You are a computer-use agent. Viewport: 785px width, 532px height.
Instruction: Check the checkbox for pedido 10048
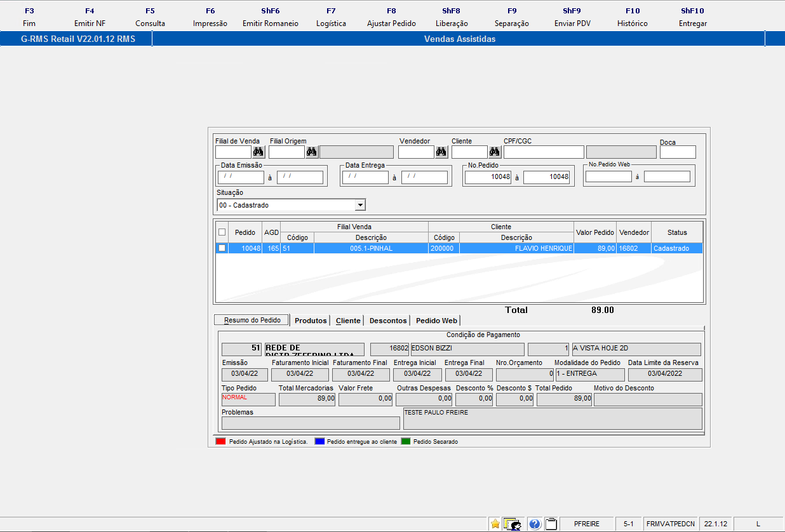tap(222, 248)
